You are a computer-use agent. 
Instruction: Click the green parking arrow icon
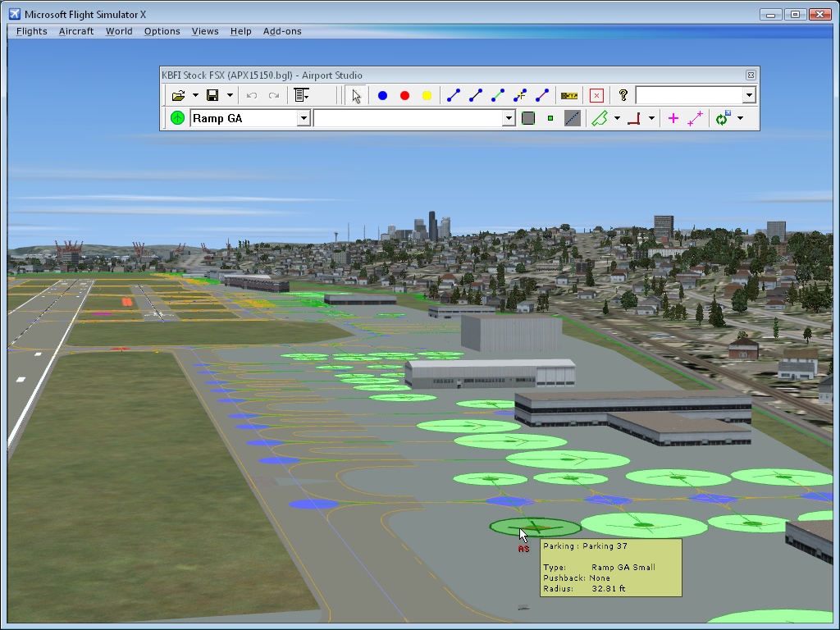[177, 118]
